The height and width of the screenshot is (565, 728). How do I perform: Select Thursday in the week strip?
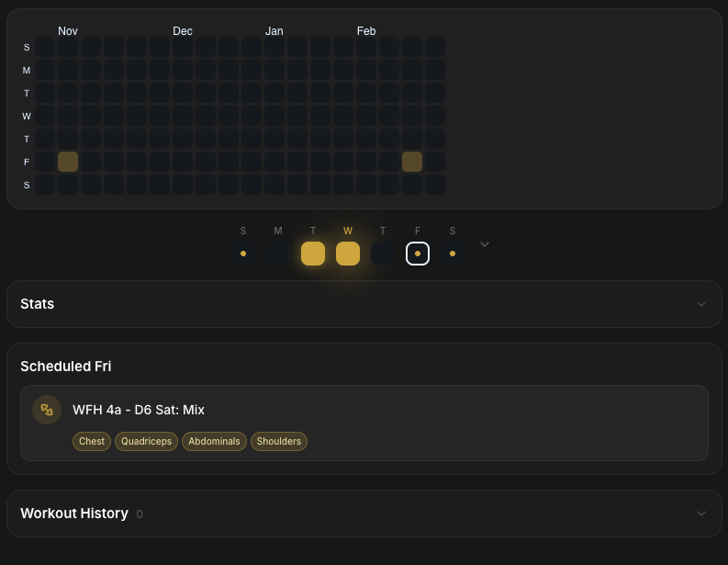pos(383,254)
